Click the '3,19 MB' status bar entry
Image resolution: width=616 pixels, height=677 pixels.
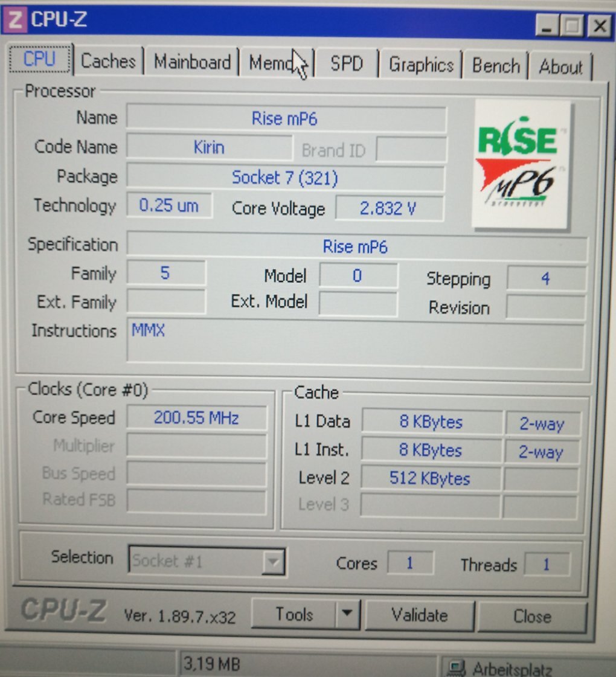(x=211, y=664)
